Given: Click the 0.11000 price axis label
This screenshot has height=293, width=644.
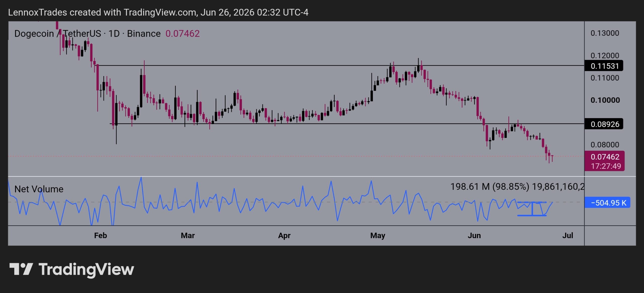Looking at the screenshot, I should (605, 78).
